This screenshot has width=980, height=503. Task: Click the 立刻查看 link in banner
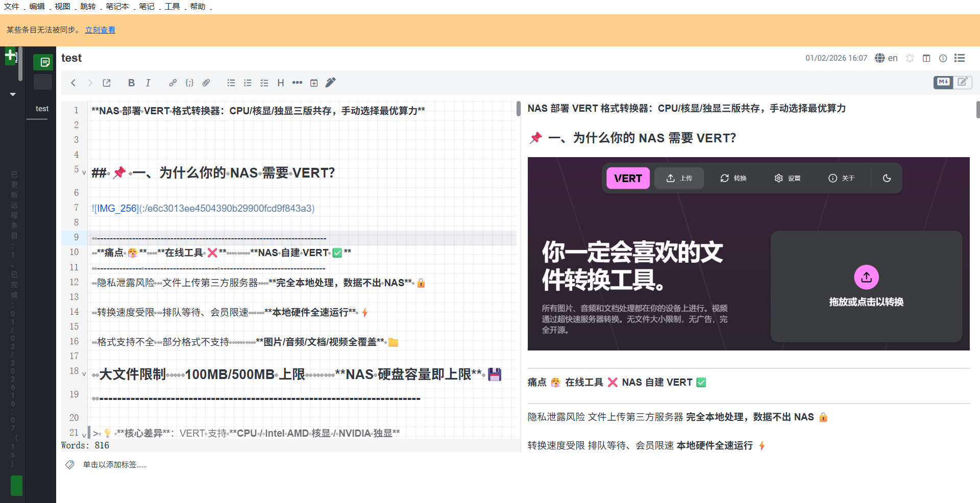click(100, 30)
